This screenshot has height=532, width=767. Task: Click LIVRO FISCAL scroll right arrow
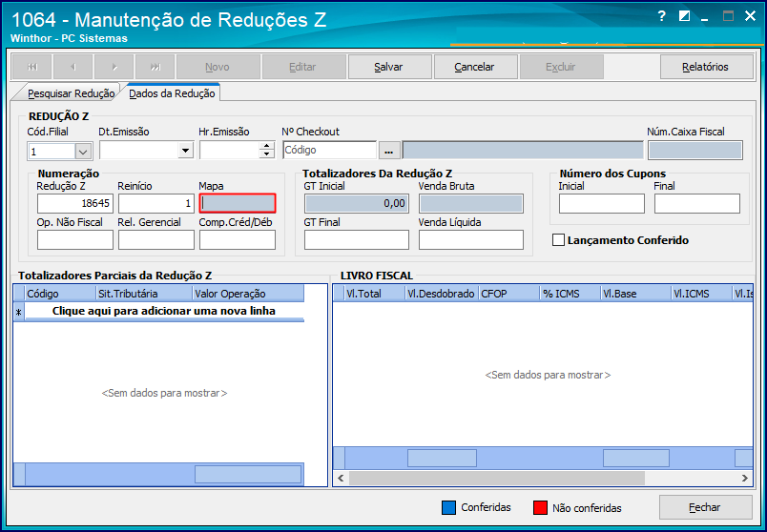(x=744, y=479)
